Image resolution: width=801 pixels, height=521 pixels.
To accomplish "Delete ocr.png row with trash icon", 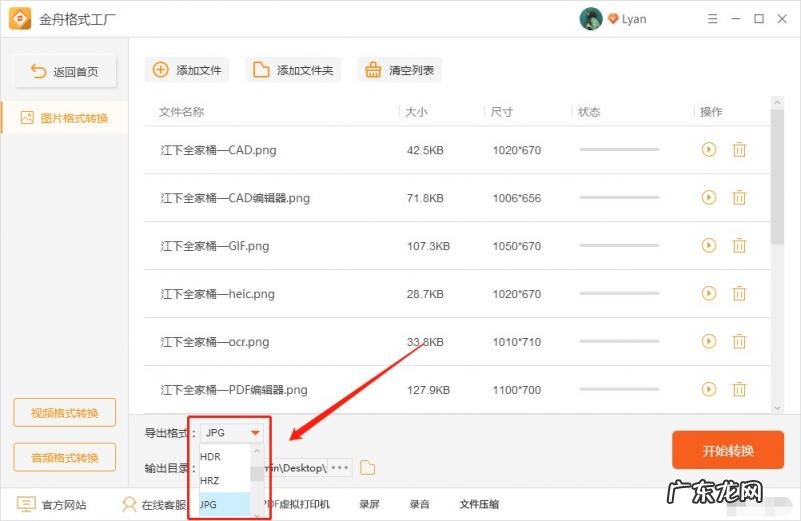I will [x=739, y=341].
